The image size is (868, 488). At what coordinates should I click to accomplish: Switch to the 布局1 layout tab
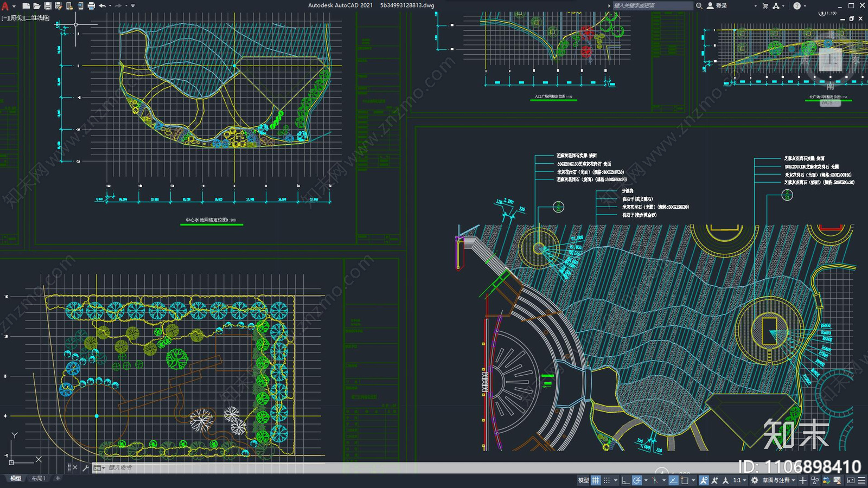point(38,478)
